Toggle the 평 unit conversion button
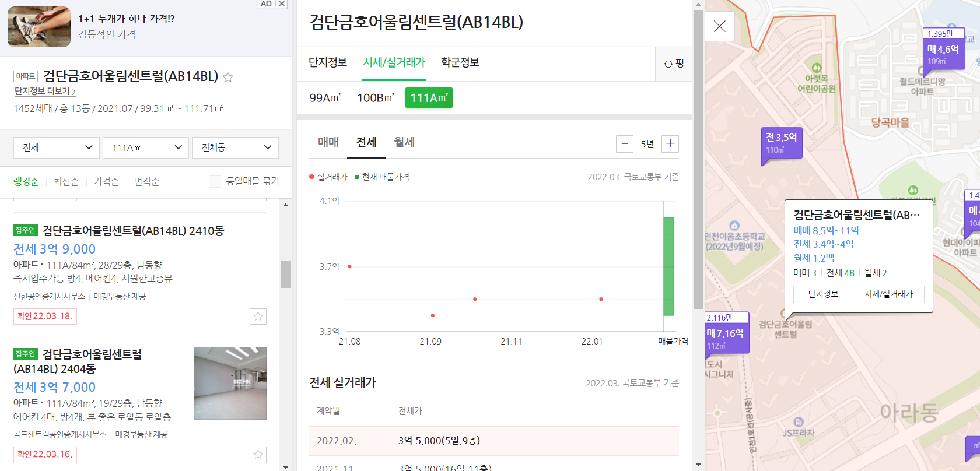This screenshot has height=471, width=980. (x=674, y=64)
